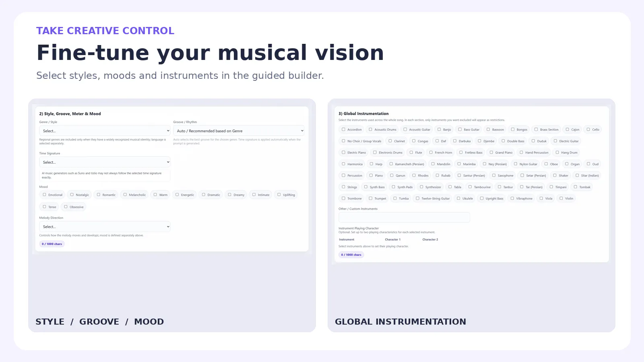Toggle the Flute checkbox
Viewport: 644px width, 362px height.
click(x=411, y=152)
